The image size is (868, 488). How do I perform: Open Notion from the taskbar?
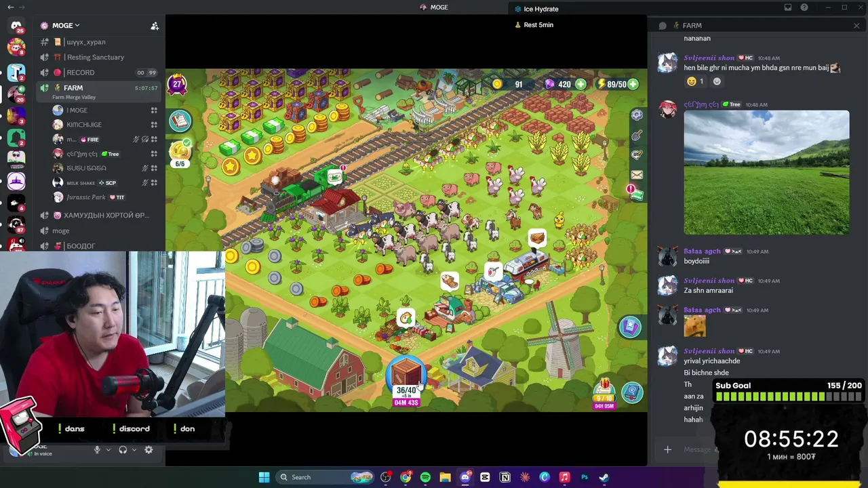coord(505,477)
